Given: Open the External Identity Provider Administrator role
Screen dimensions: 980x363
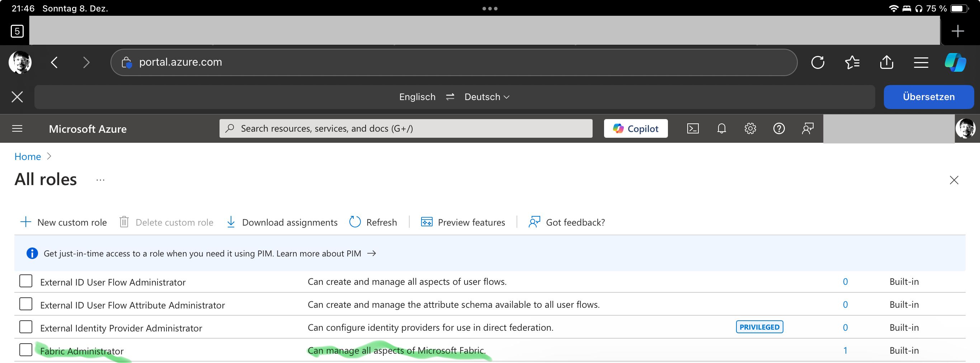Looking at the screenshot, I should pos(121,328).
